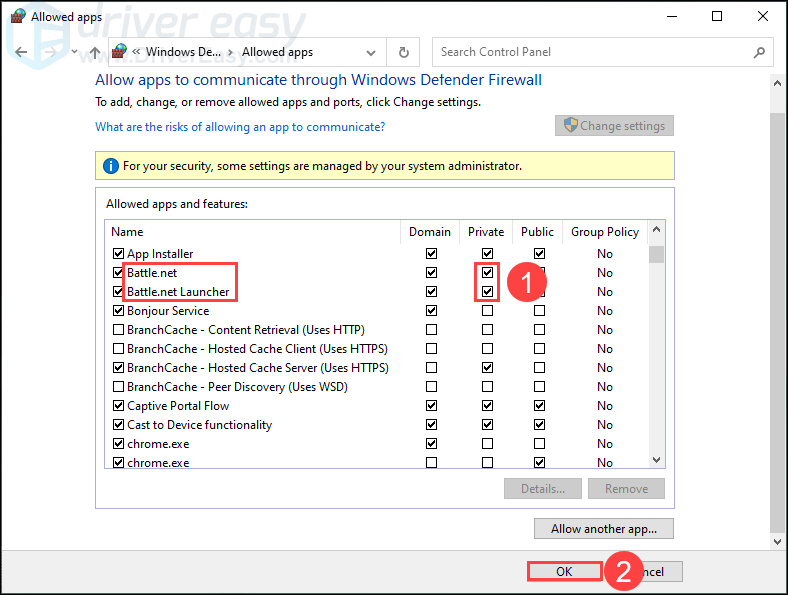The width and height of the screenshot is (788, 595).
Task: Enable Public for Cast to Device functionality
Action: (539, 425)
